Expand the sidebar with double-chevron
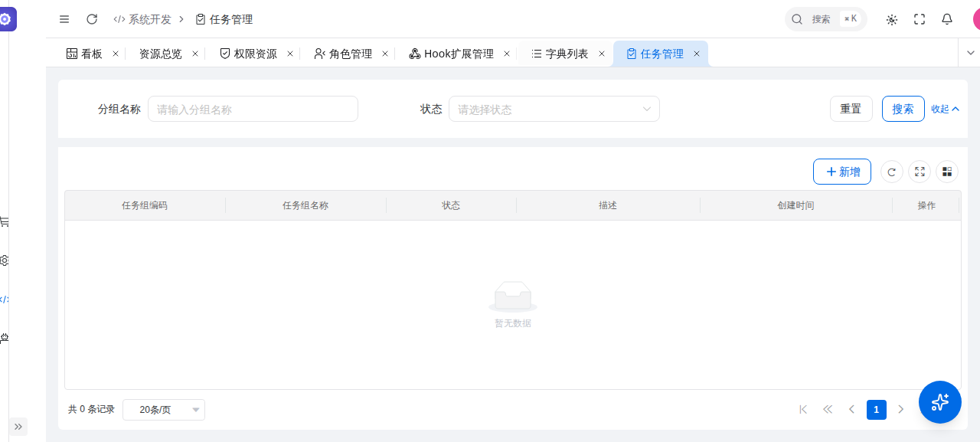The image size is (980, 442). (18, 427)
